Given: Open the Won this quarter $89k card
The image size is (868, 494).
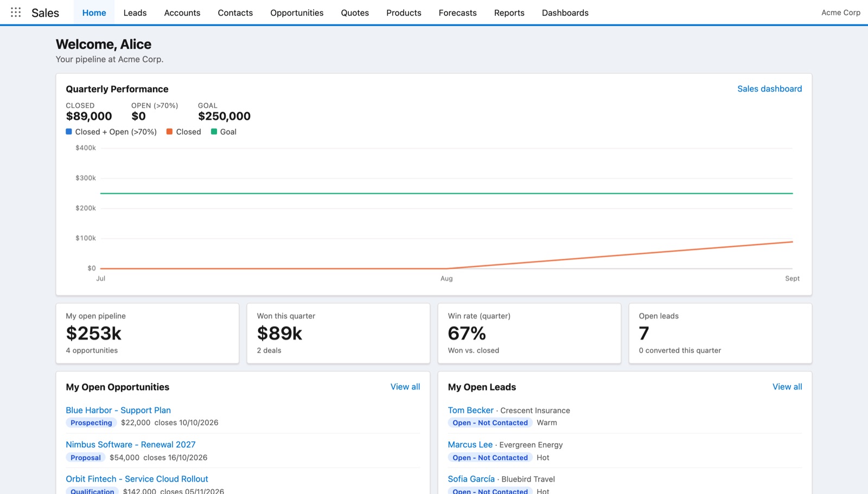Looking at the screenshot, I should 339,333.
